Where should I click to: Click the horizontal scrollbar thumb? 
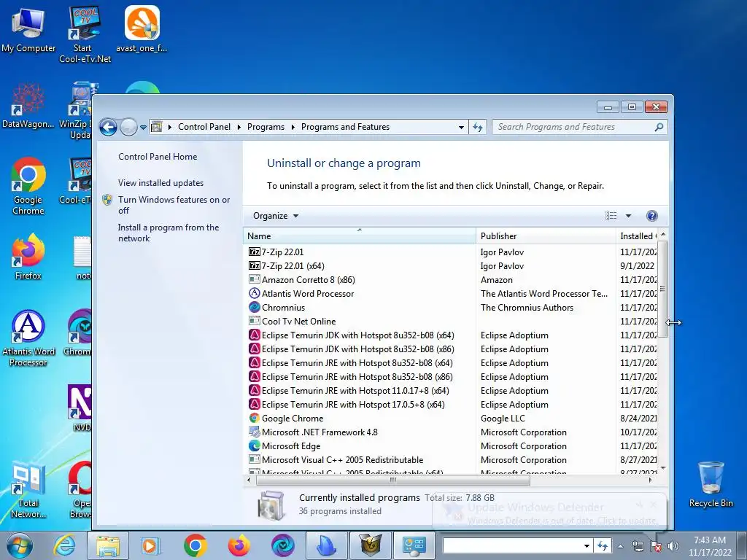click(393, 480)
